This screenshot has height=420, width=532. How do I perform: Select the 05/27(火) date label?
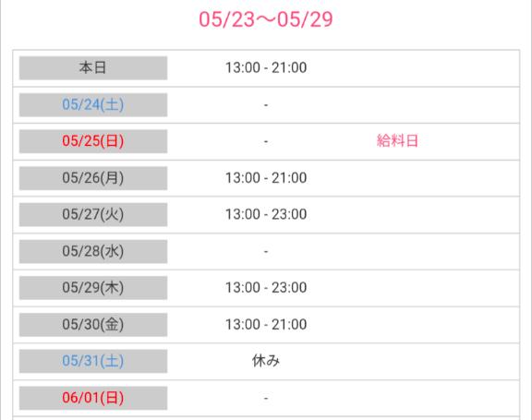93,214
